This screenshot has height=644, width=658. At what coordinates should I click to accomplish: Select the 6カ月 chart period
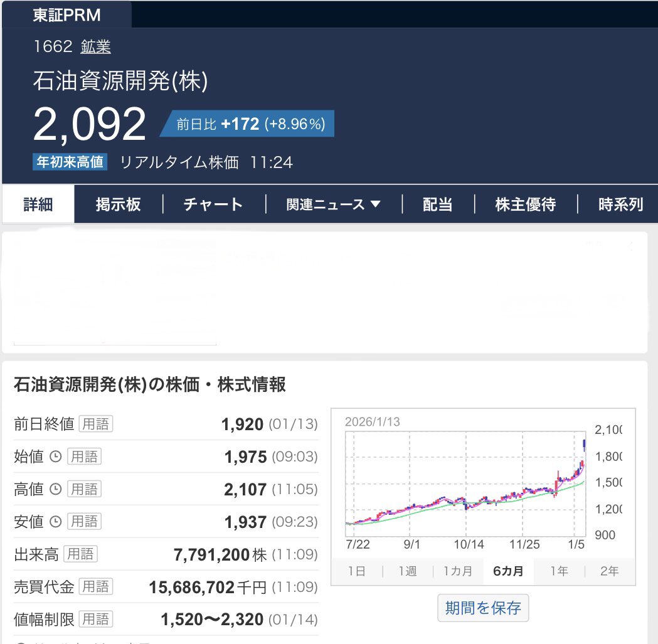click(508, 571)
